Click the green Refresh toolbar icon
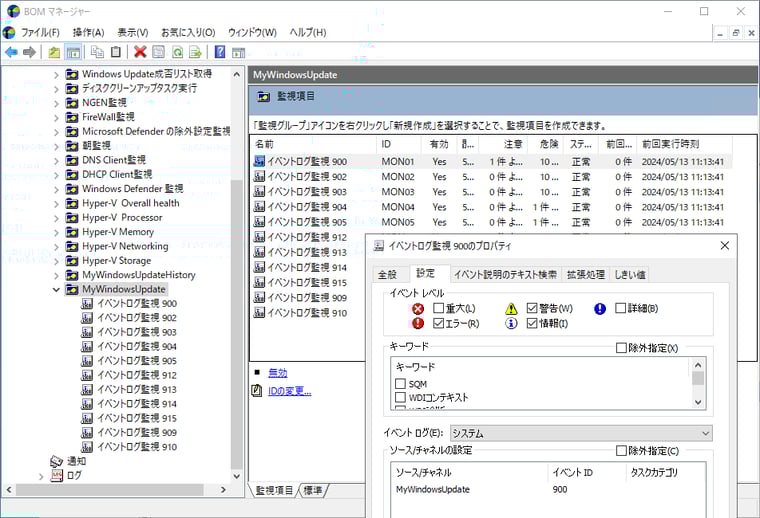This screenshot has height=518, width=760. point(177,52)
